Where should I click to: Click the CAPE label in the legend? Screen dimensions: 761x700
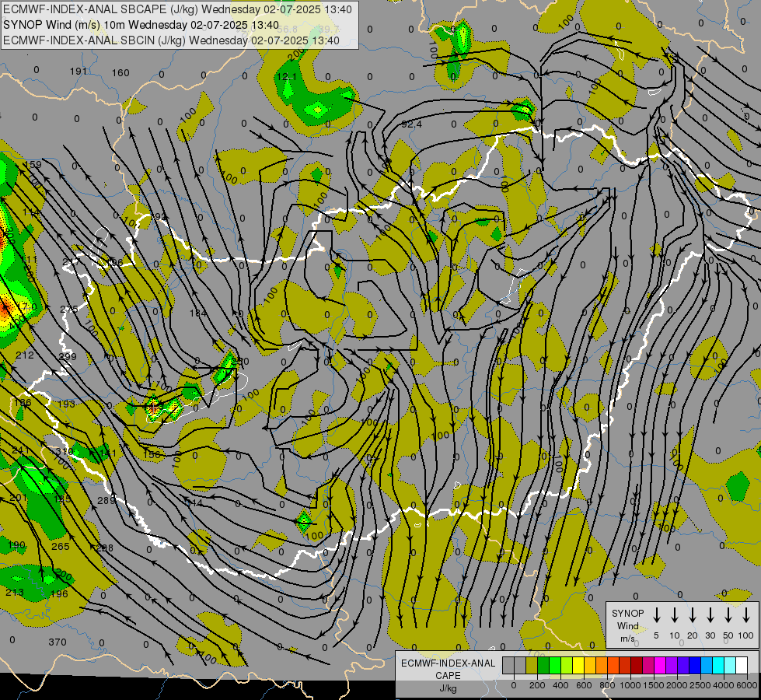448,676
